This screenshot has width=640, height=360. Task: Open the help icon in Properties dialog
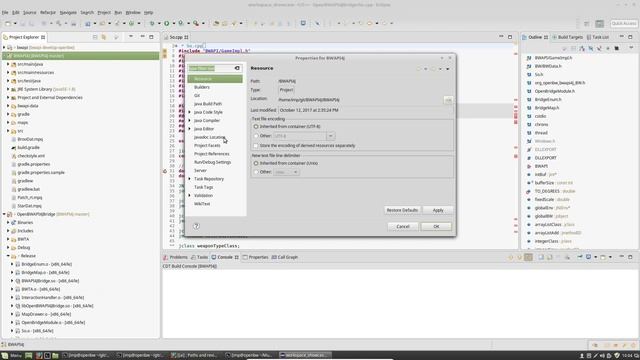(x=196, y=226)
